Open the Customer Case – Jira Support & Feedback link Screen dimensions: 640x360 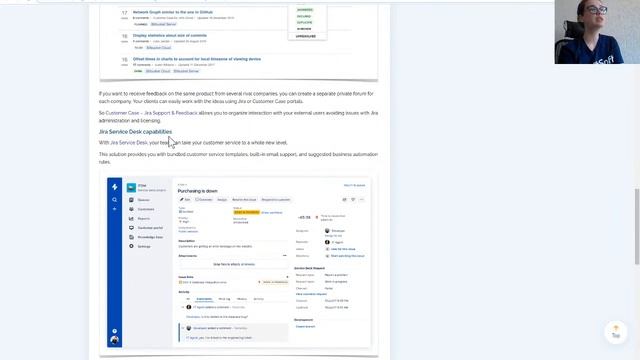(151, 113)
